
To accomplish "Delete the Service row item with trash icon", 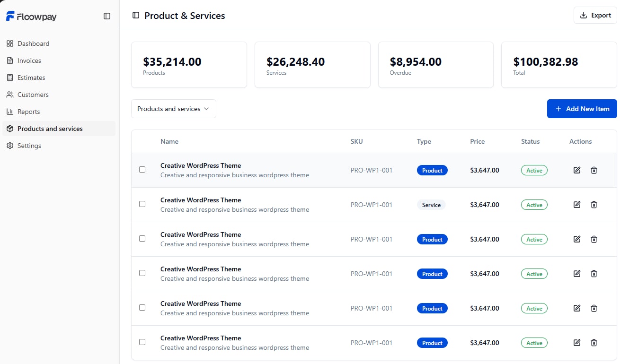I will tap(594, 205).
